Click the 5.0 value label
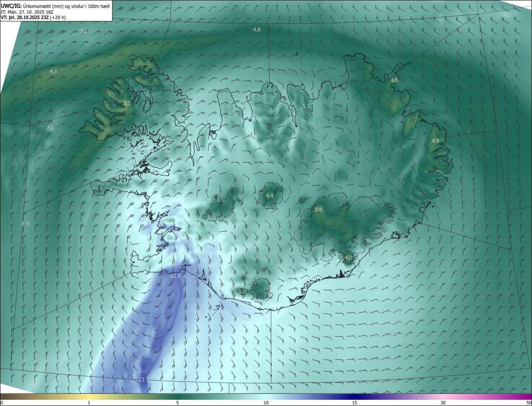532x406 pixels. tap(242, 292)
